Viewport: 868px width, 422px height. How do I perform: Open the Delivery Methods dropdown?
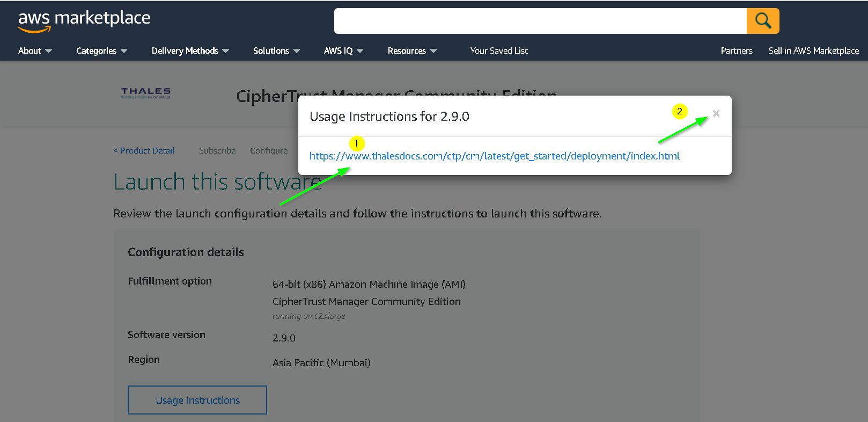190,50
